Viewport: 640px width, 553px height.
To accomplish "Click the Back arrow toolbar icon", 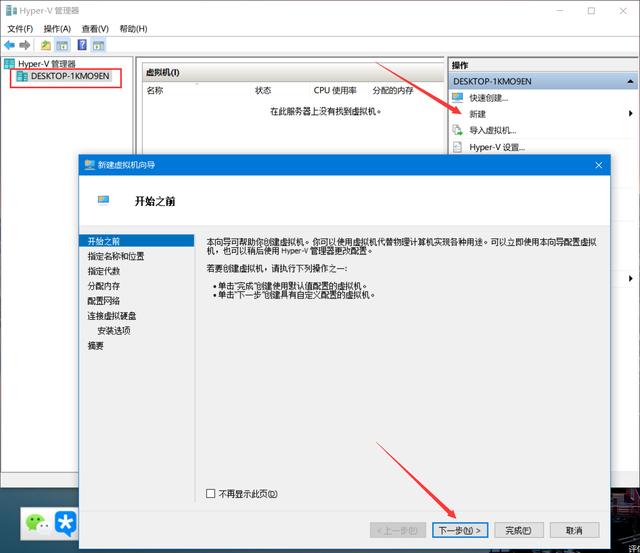I will (x=9, y=45).
